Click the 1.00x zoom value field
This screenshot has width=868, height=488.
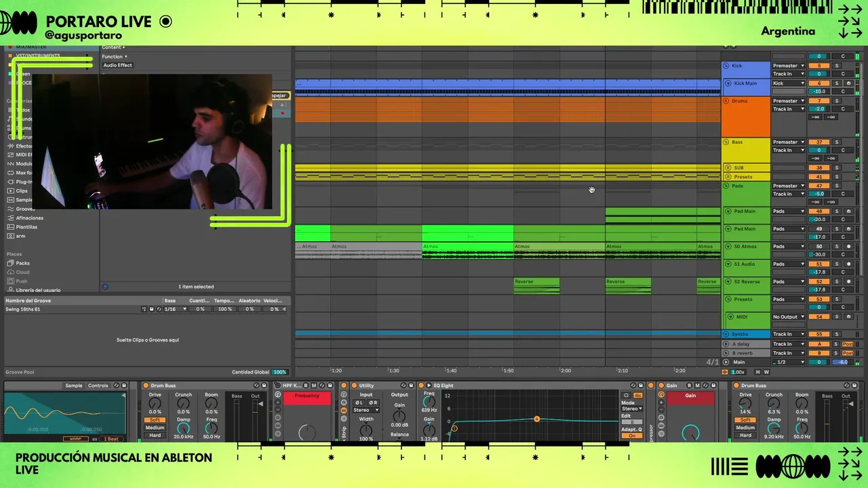tap(738, 372)
